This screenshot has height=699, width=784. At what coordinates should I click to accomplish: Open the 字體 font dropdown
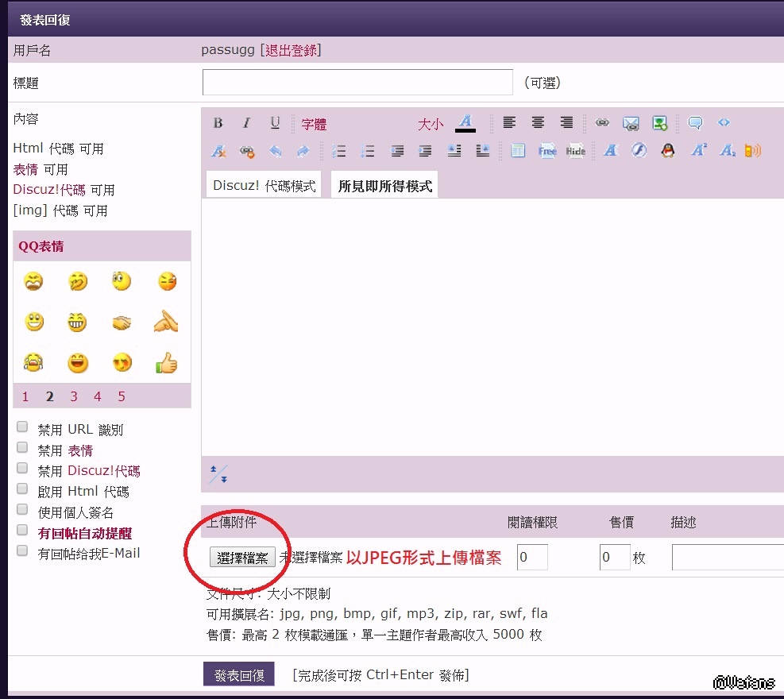(x=314, y=125)
